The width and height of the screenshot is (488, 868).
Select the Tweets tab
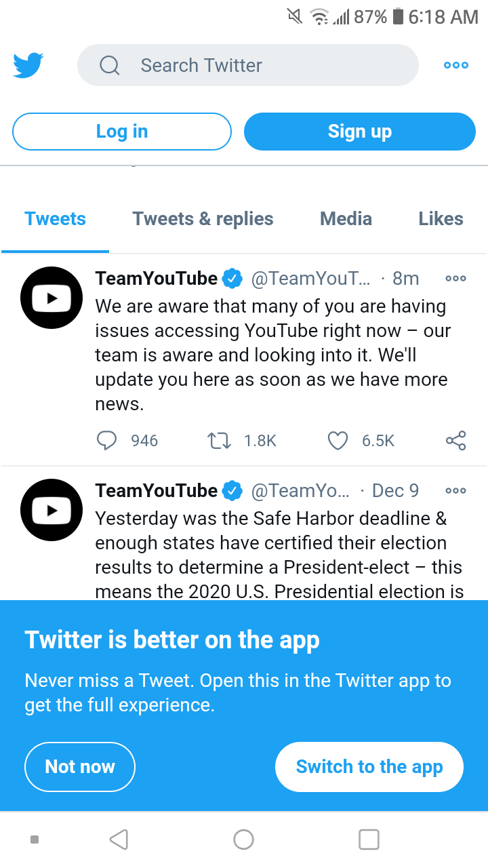pos(55,219)
